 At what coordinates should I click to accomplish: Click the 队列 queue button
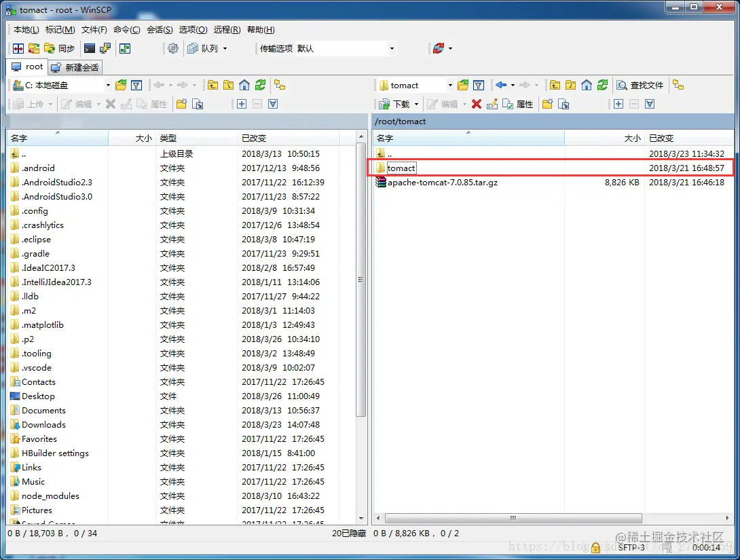[203, 48]
